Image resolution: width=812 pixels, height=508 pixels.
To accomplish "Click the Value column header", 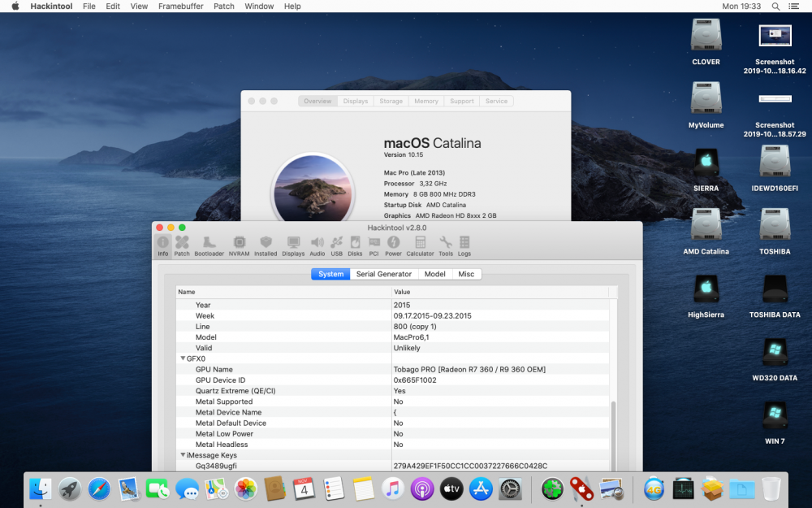I will coord(500,292).
